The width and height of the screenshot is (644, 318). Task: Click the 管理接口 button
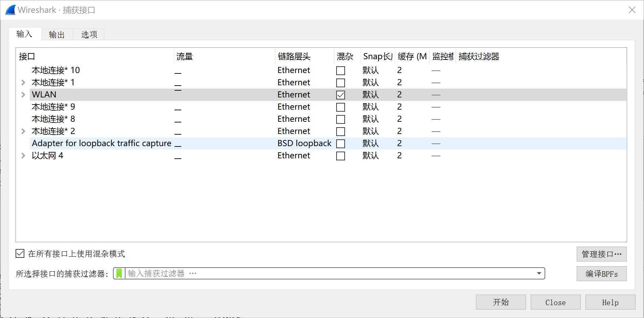coord(601,254)
